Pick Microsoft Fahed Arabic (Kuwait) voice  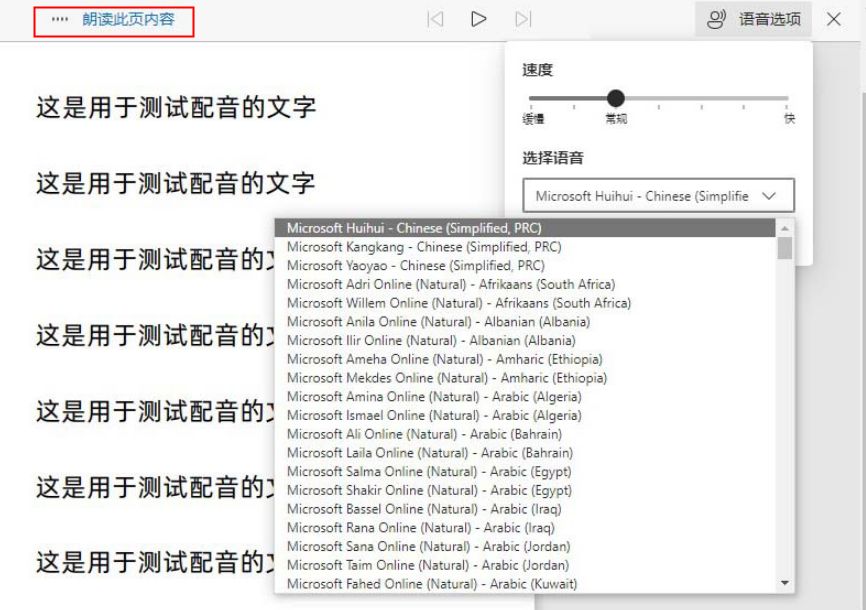tap(525, 584)
